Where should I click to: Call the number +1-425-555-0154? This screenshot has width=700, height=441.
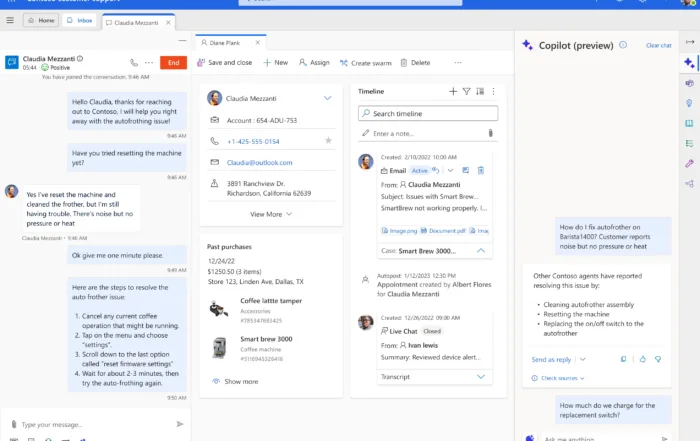click(x=253, y=141)
